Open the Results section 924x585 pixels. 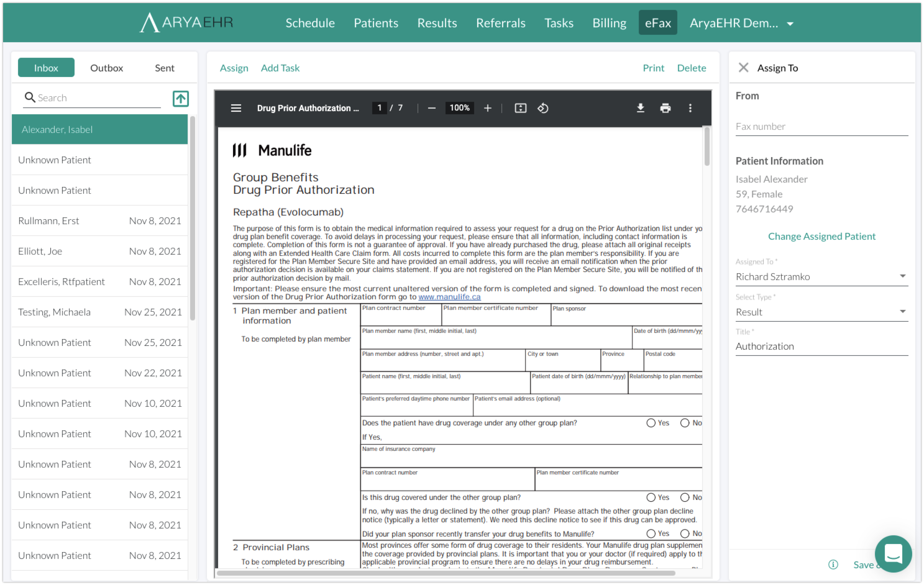pos(437,23)
